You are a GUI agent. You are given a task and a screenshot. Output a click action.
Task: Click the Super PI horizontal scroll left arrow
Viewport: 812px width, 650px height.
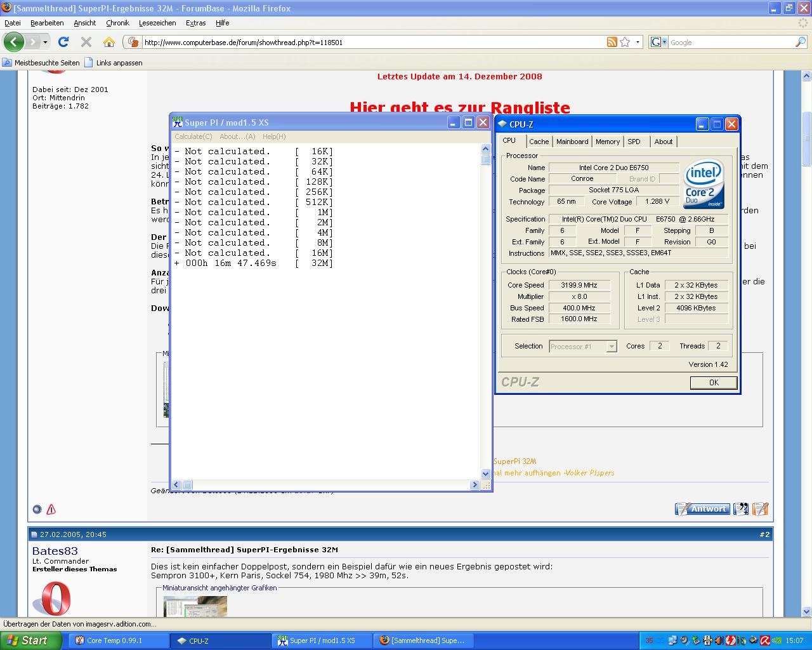pos(176,485)
